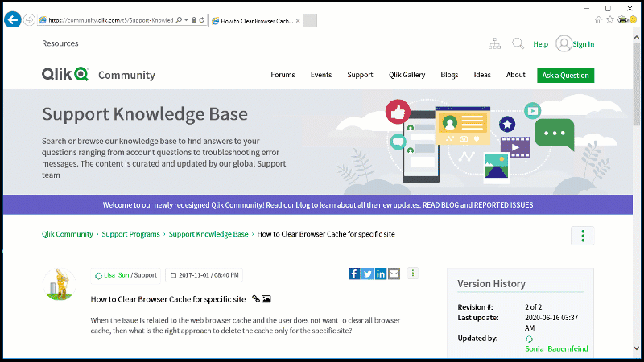644x362 pixels.
Task: Click the Qlik logo
Action: coord(65,74)
